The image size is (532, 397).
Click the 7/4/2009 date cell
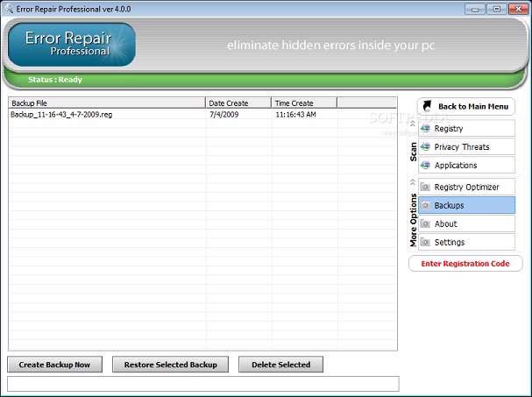223,114
